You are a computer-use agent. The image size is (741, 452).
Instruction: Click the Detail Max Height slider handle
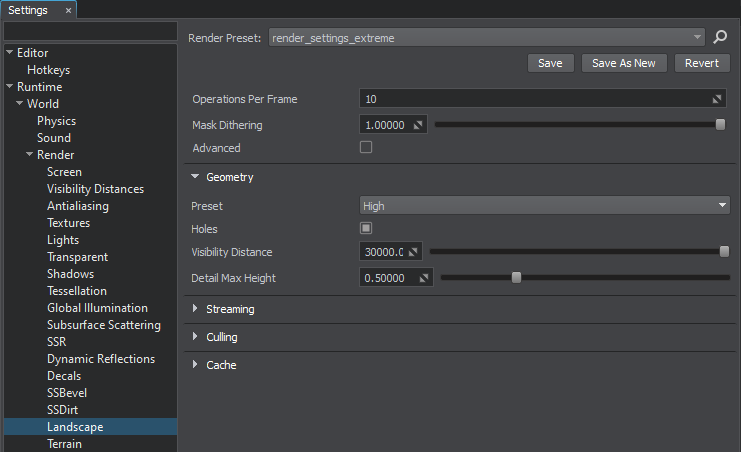coord(516,278)
